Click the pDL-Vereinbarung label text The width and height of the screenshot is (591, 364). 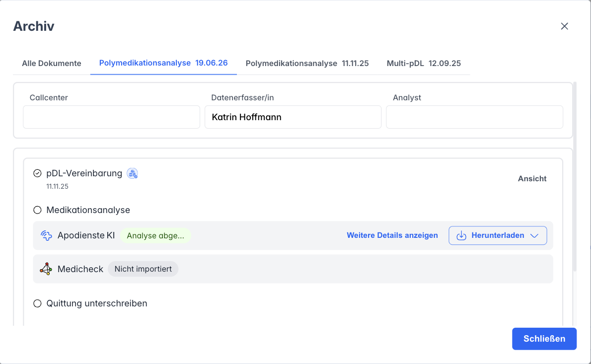[84, 173]
